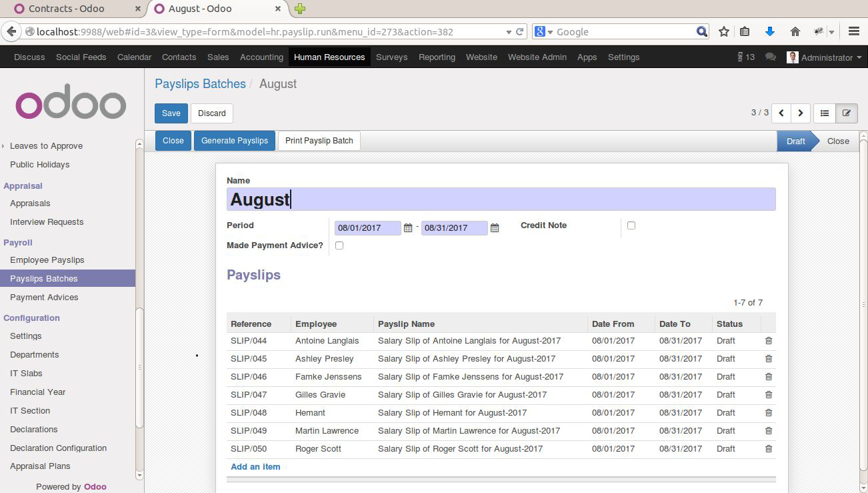Reload the page in the address bar

tap(520, 31)
